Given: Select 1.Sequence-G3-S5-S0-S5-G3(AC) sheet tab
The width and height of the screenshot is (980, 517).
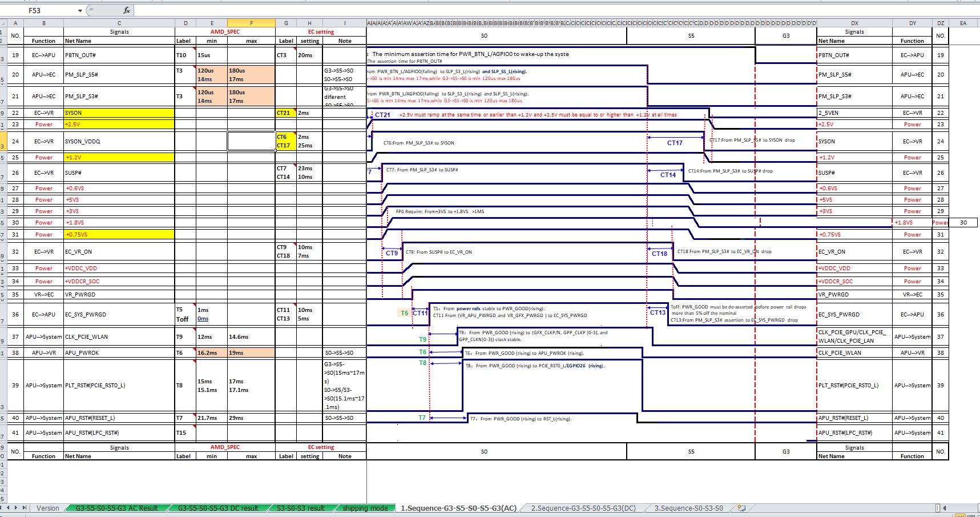Looking at the screenshot, I should (x=458, y=508).
